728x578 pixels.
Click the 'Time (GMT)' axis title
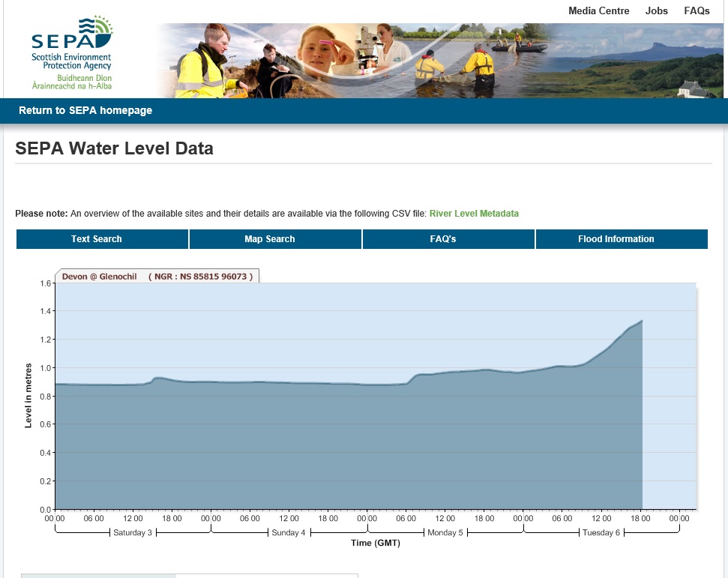[376, 544]
